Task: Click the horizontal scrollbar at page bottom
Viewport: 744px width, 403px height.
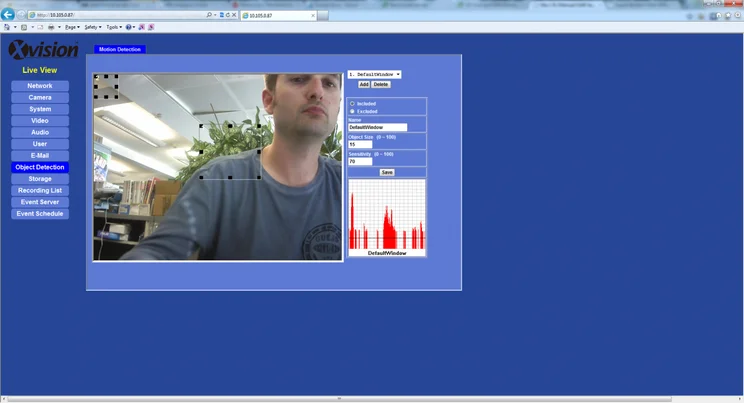Action: coord(339,399)
